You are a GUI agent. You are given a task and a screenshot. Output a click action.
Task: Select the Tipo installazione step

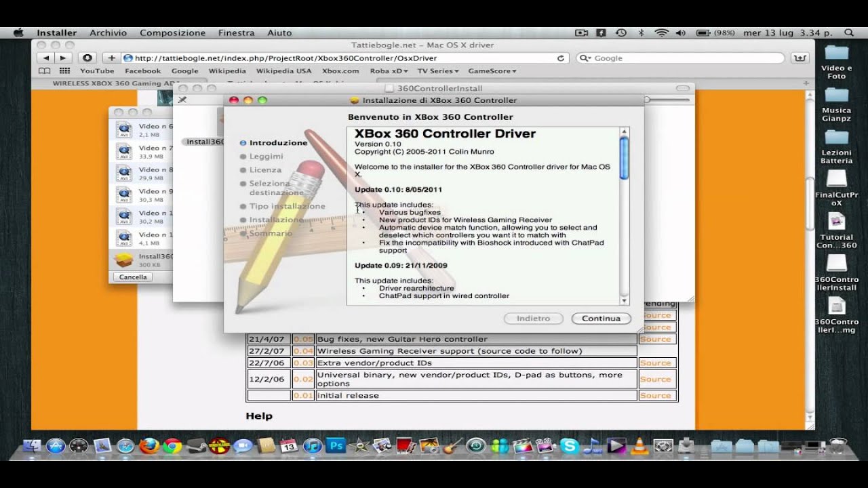pos(287,206)
